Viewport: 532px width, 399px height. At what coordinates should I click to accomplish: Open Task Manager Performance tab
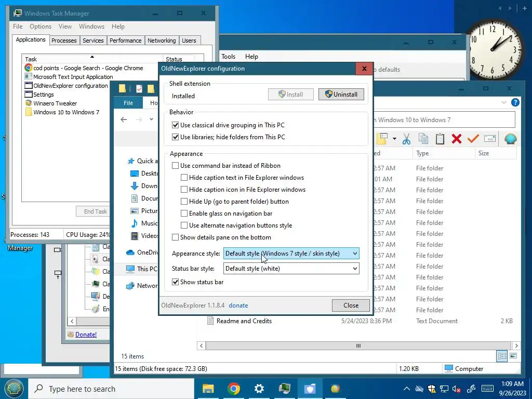tap(126, 41)
